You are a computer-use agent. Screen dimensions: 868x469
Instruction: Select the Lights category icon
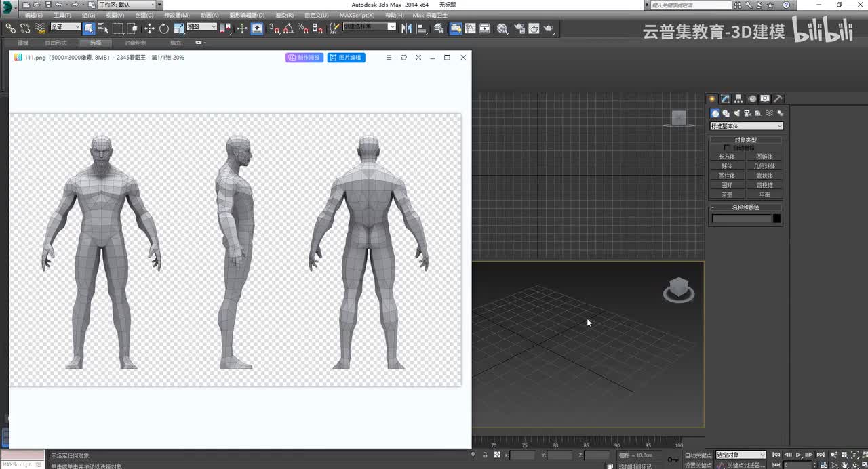[x=736, y=113]
